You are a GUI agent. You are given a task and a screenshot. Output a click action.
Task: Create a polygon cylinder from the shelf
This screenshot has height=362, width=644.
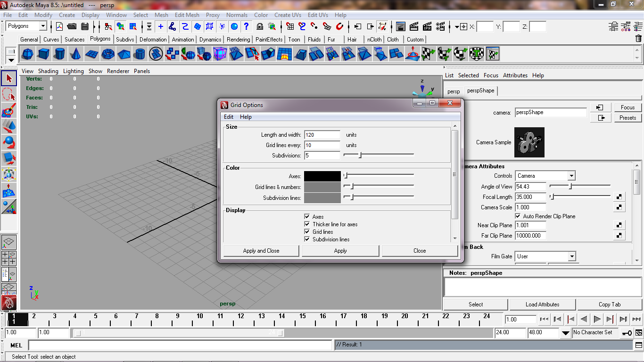click(x=59, y=54)
